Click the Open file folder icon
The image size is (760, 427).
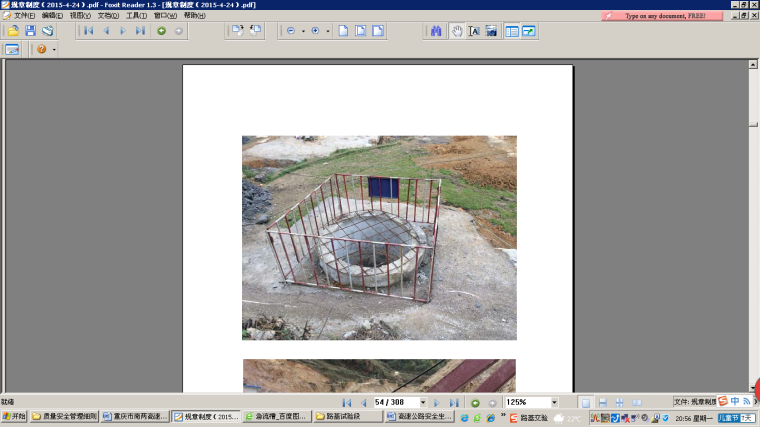(13, 31)
